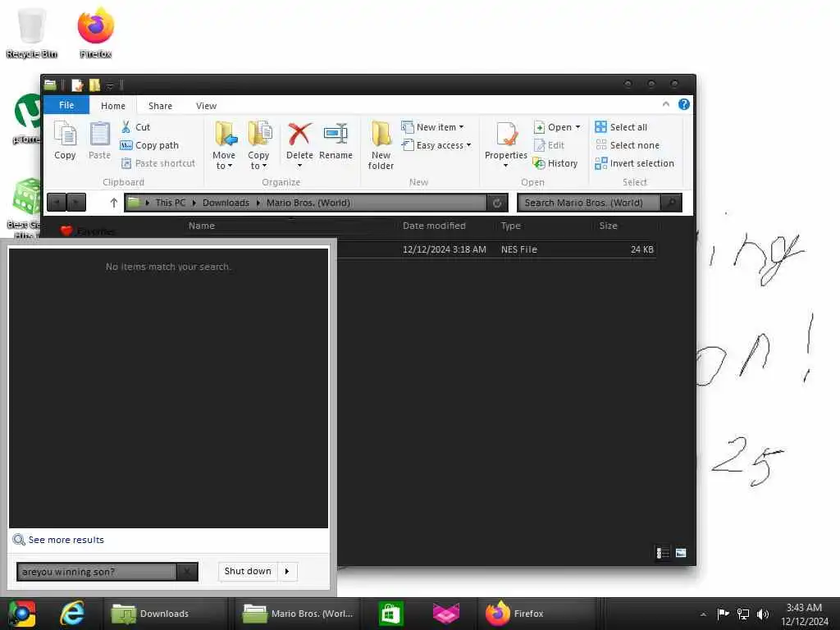Click Cut in the Clipboard group

tap(135, 127)
